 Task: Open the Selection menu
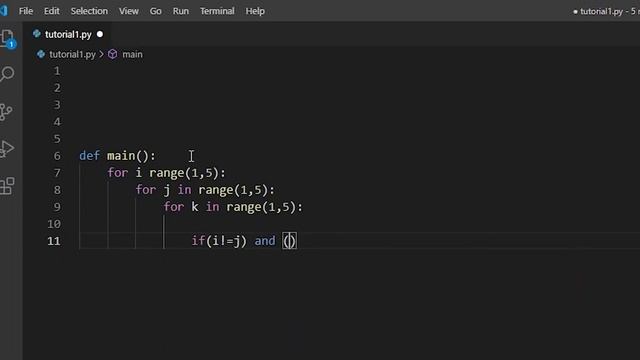(x=89, y=11)
